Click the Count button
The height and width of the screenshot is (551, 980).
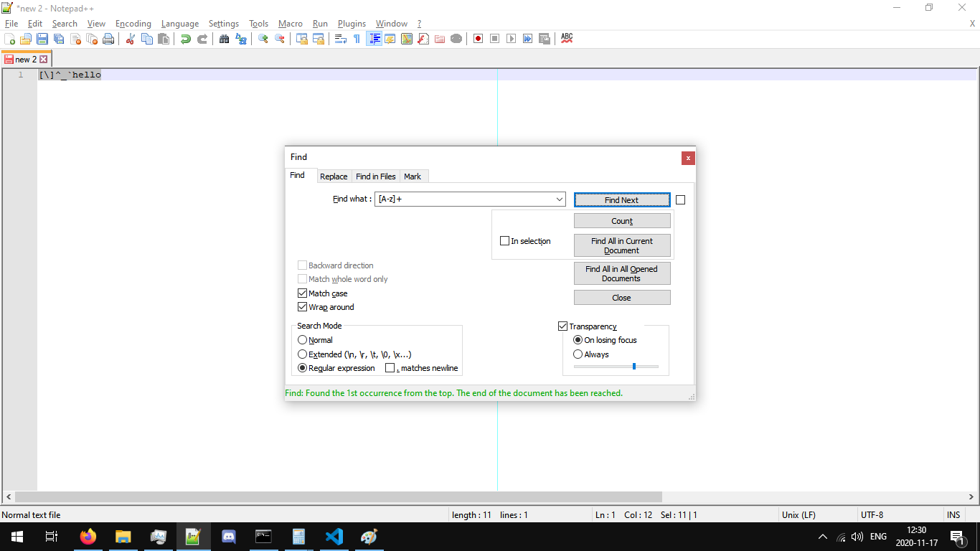point(622,221)
